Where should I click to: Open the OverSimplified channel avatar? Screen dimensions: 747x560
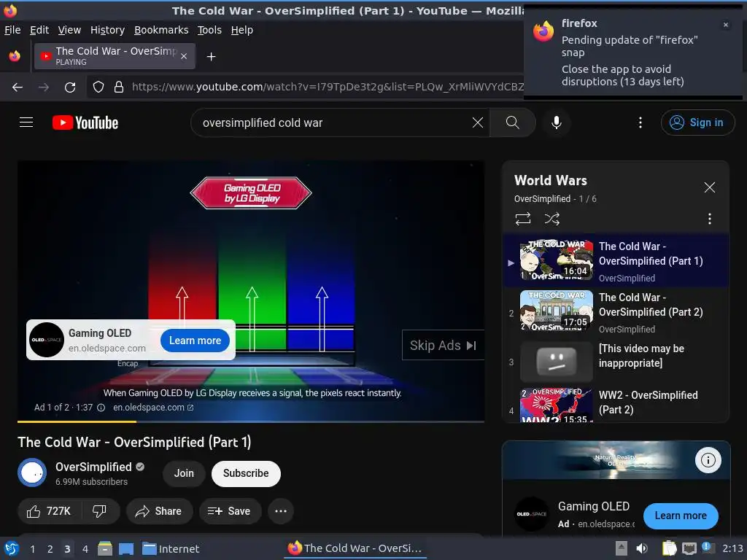tap(32, 472)
